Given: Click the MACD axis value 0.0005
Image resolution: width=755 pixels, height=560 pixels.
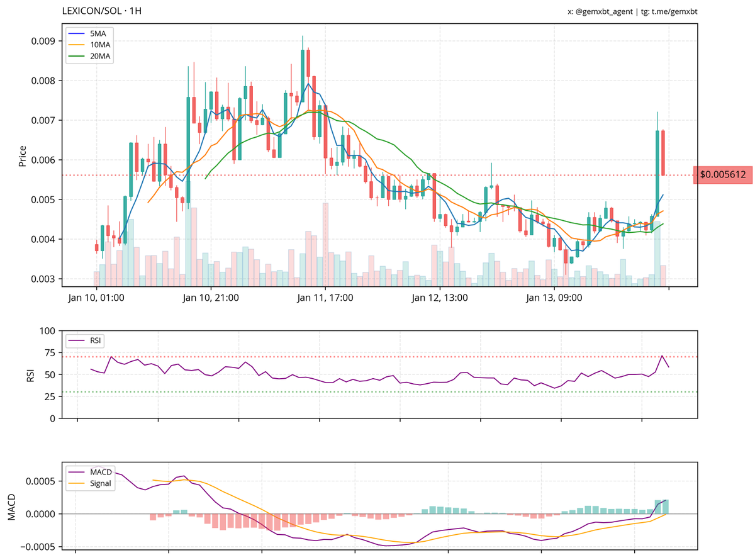Looking at the screenshot, I should coord(40,481).
